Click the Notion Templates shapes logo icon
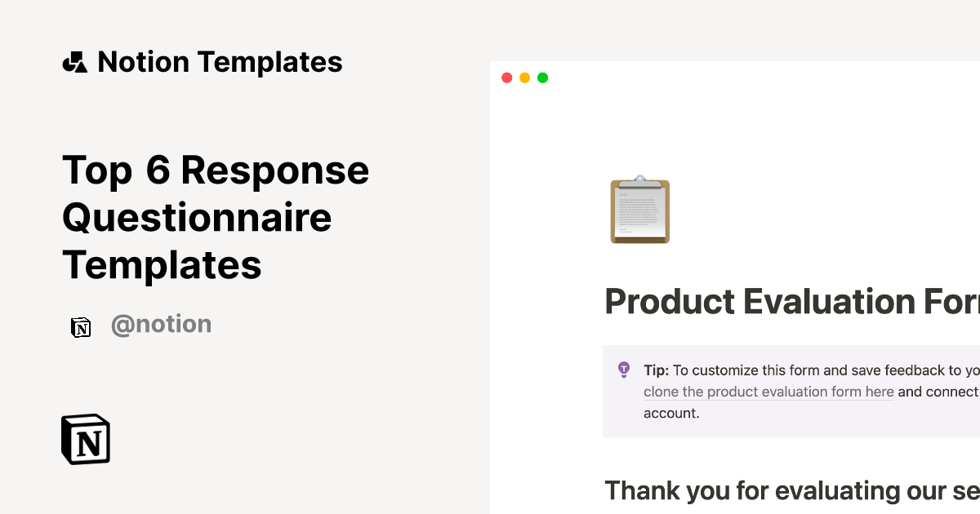 point(74,61)
